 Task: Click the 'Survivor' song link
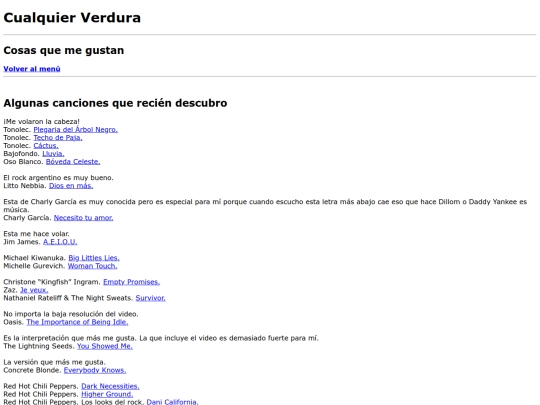150,298
